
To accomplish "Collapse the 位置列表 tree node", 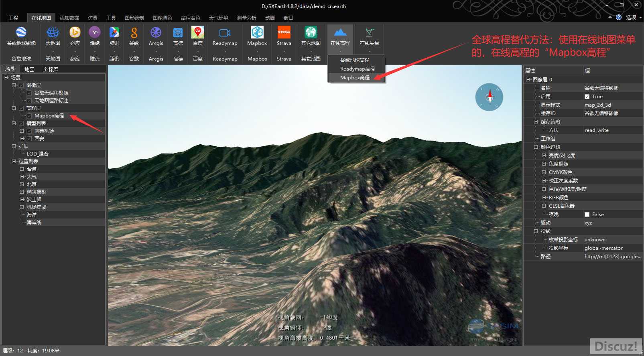I will [x=14, y=162].
